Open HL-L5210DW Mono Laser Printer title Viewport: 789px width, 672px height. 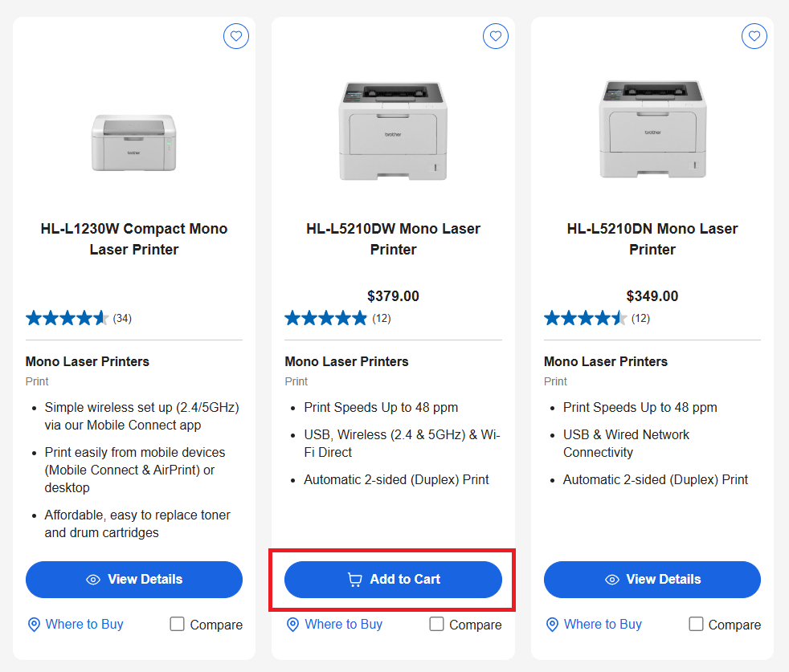click(x=393, y=239)
